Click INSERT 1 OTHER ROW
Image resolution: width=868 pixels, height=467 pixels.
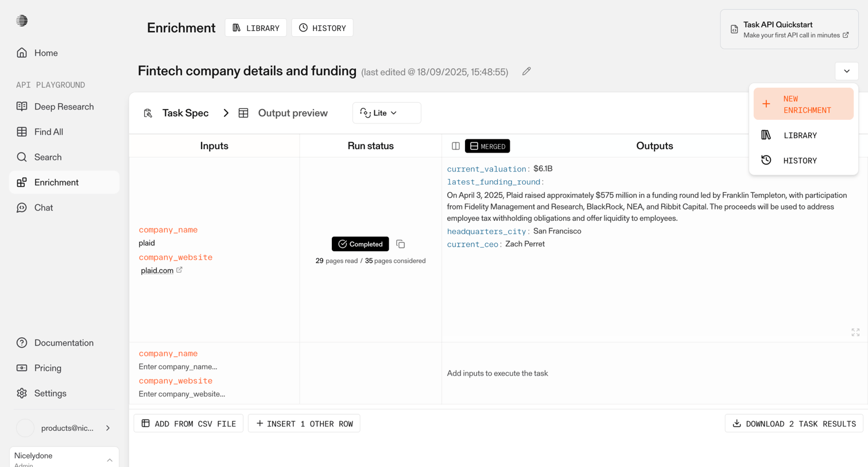pyautogui.click(x=304, y=423)
